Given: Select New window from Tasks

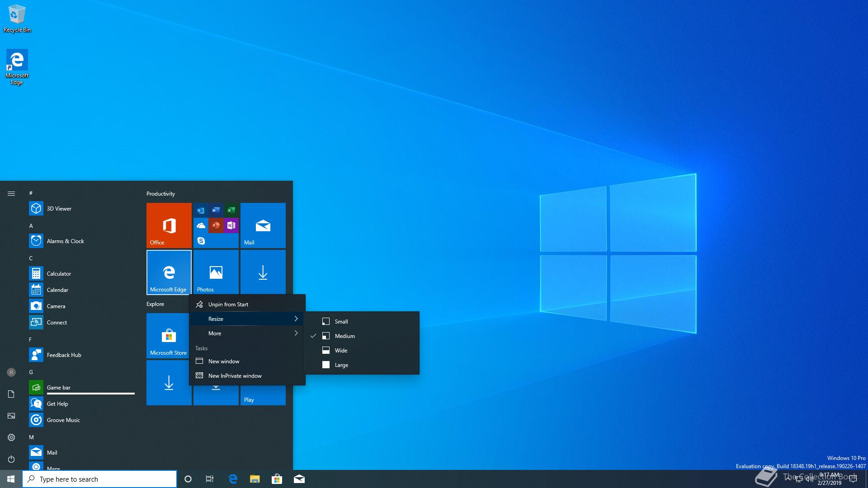Looking at the screenshot, I should point(224,361).
